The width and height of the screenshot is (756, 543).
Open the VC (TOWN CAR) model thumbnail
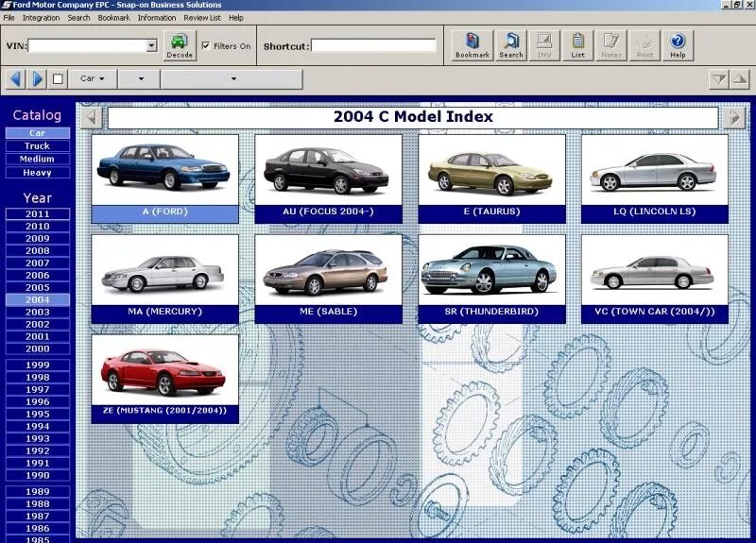click(655, 279)
